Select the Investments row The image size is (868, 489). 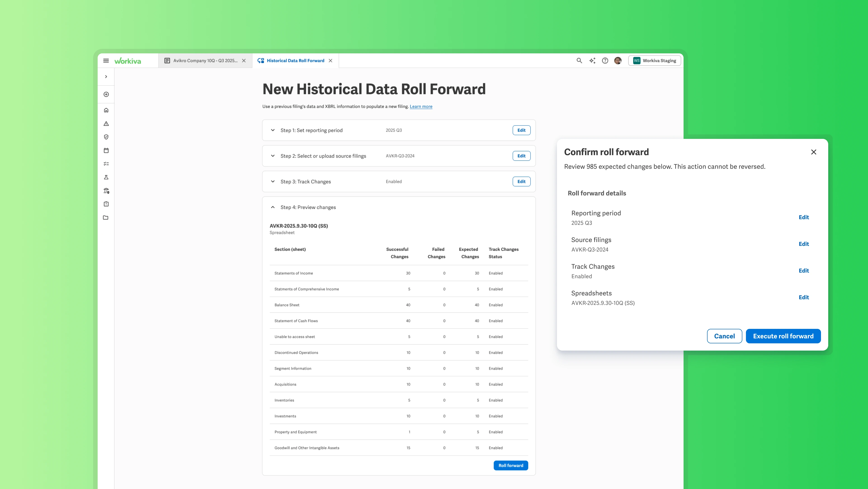(x=399, y=416)
